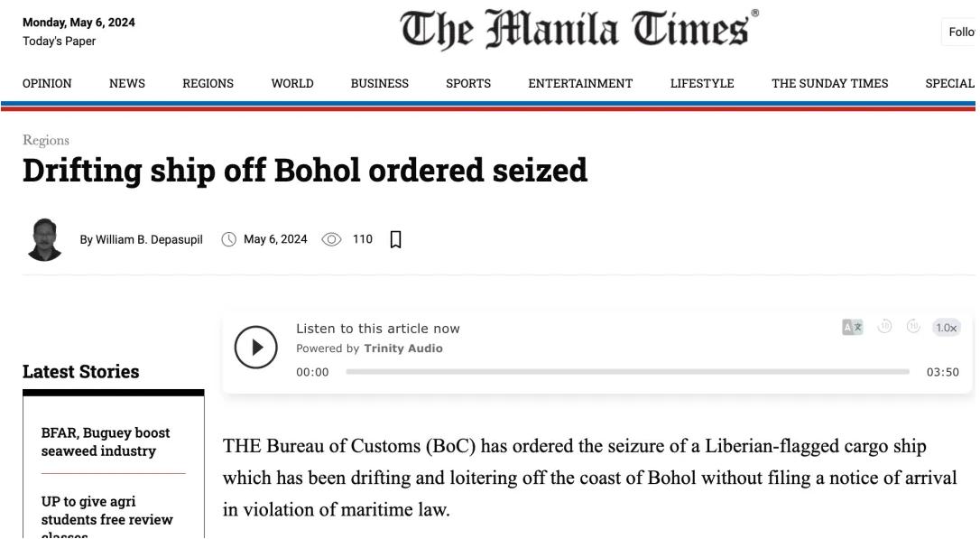The width and height of the screenshot is (980, 539).
Task: Rewind audio 10 seconds
Action: coord(884,327)
